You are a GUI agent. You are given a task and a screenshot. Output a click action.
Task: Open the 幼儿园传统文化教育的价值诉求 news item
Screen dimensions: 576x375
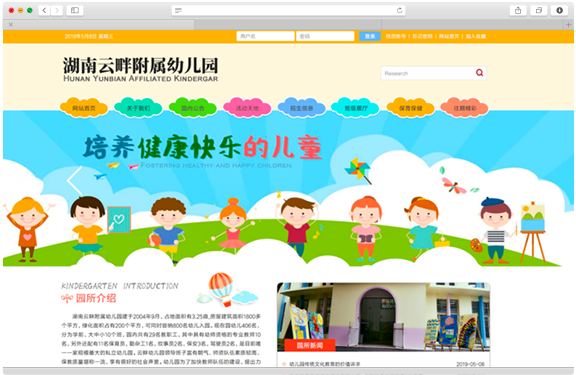click(325, 364)
